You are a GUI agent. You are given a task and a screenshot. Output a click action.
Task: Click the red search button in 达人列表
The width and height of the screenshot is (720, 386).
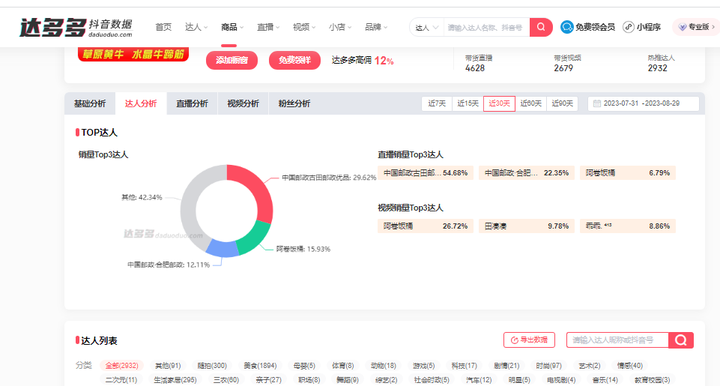pyautogui.click(x=681, y=340)
